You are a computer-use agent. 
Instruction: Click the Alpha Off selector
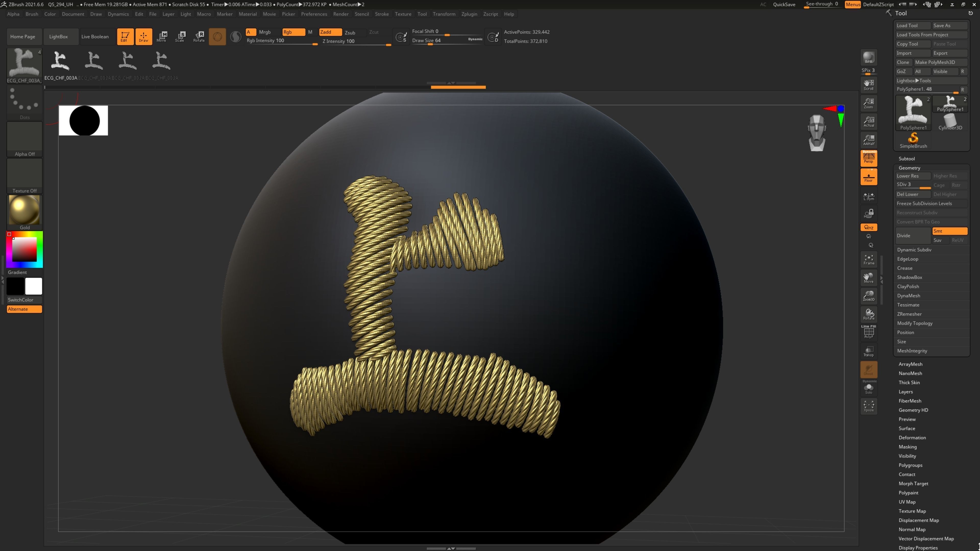pos(24,139)
